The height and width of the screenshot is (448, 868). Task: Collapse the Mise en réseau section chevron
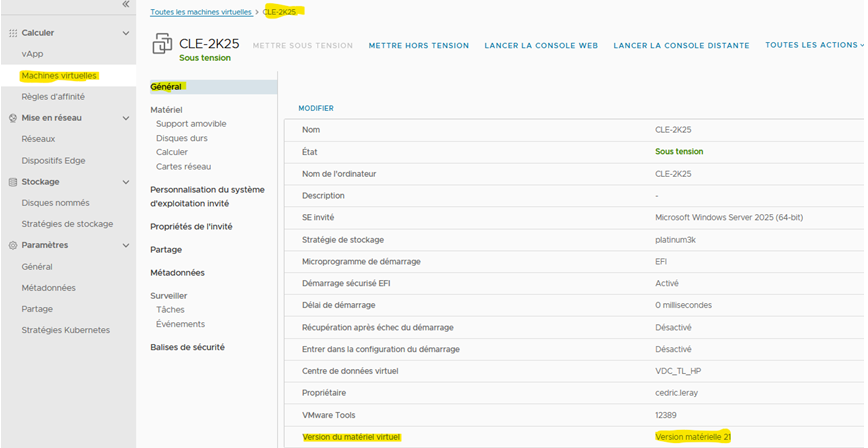(x=126, y=118)
